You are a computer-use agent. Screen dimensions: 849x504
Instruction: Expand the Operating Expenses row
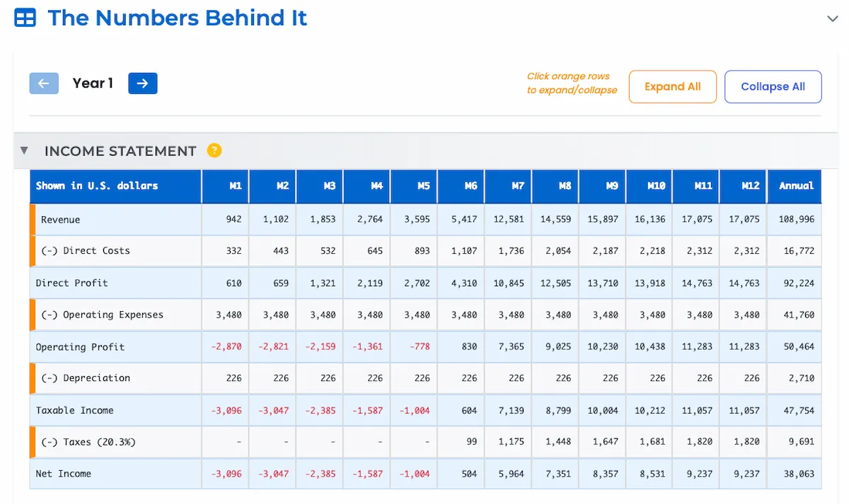coord(102,315)
